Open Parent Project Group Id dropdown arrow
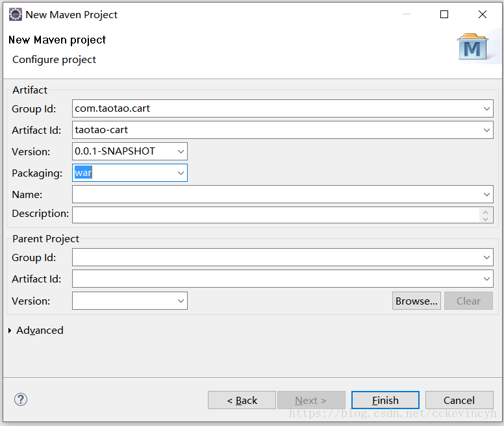This screenshot has width=504, height=426. 486,257
